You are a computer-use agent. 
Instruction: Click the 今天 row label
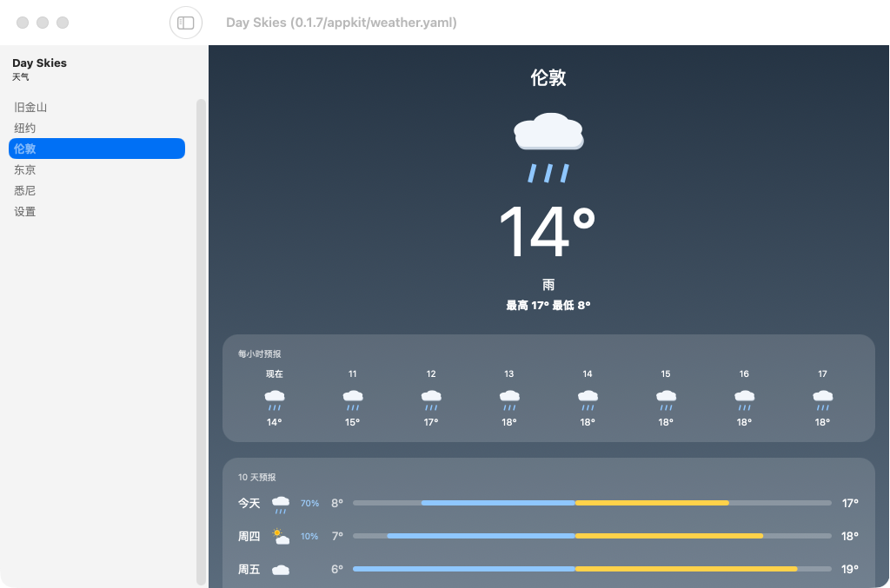249,504
